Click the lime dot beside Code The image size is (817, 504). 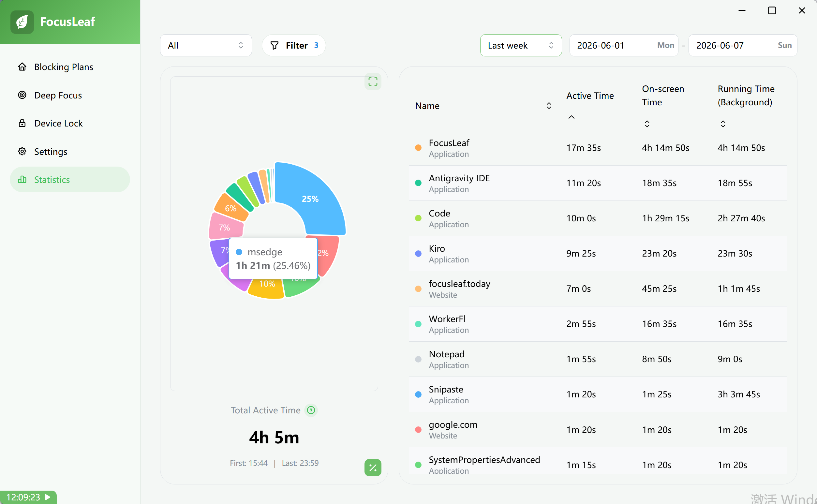(x=418, y=218)
